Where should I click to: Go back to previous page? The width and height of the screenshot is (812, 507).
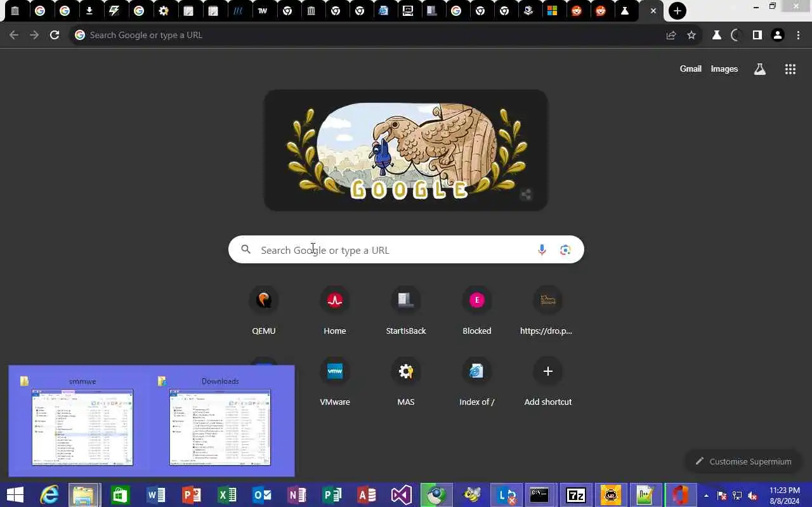point(14,35)
